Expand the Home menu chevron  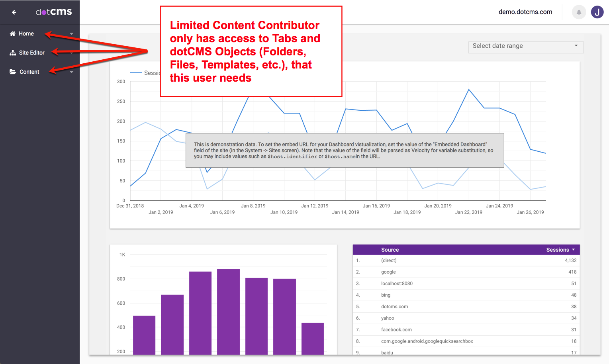click(72, 34)
